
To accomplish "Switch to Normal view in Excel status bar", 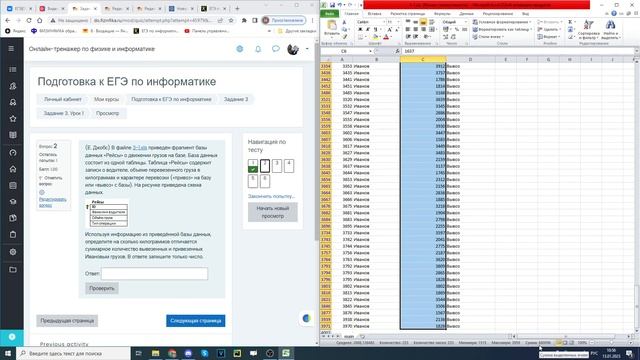I will [x=559, y=342].
